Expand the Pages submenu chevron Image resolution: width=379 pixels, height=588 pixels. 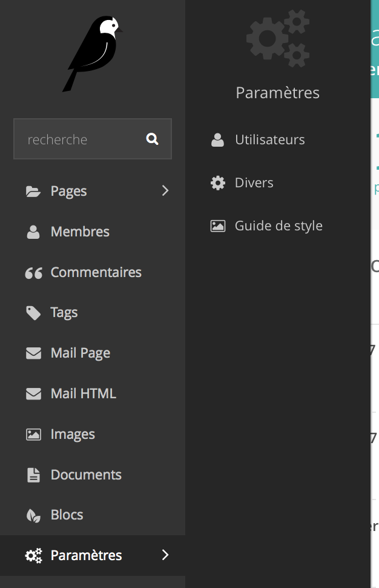(x=165, y=190)
